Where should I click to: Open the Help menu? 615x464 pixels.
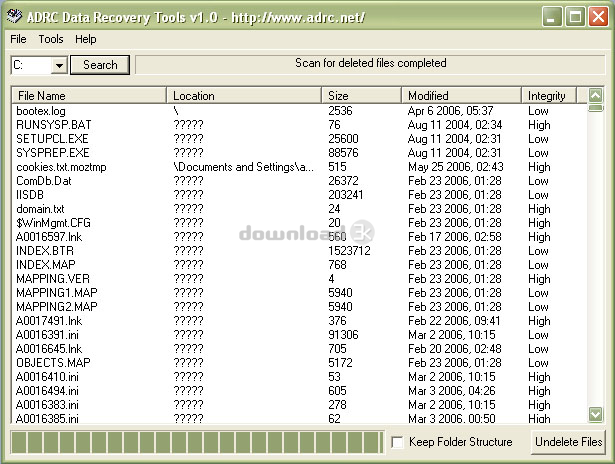[86, 39]
